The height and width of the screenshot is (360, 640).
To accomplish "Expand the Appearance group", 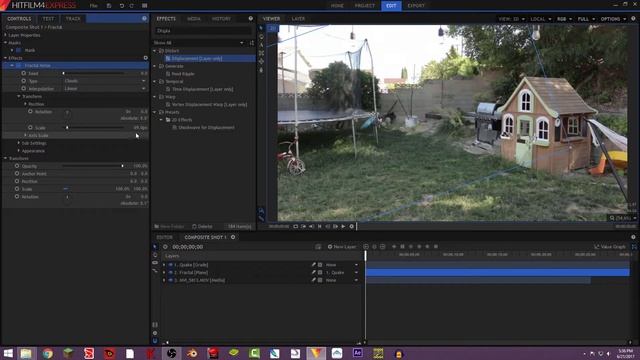I will point(19,151).
